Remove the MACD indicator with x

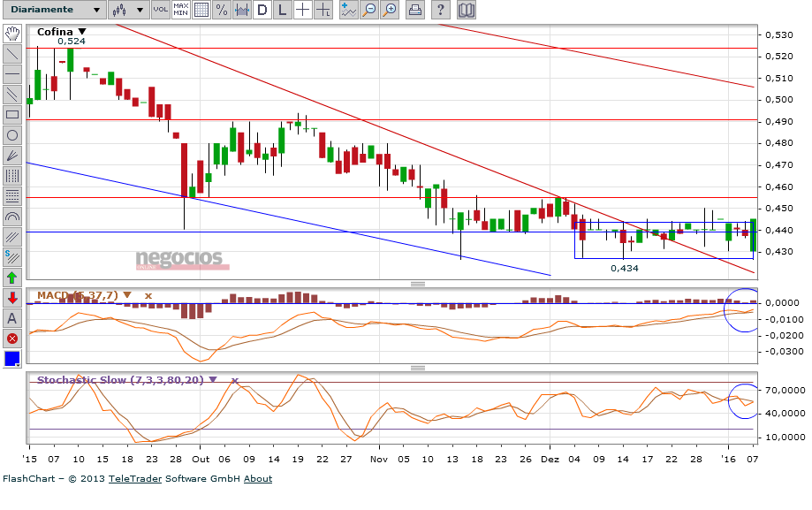click(148, 295)
